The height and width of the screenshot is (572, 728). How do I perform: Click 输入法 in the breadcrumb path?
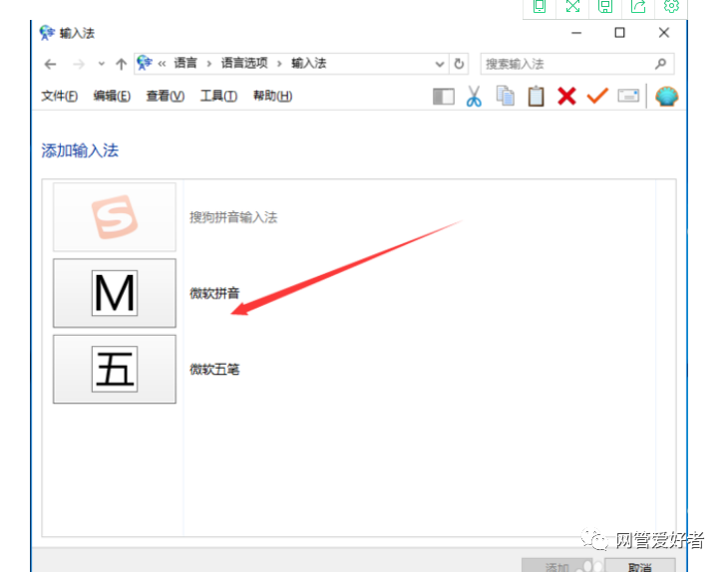(x=309, y=63)
